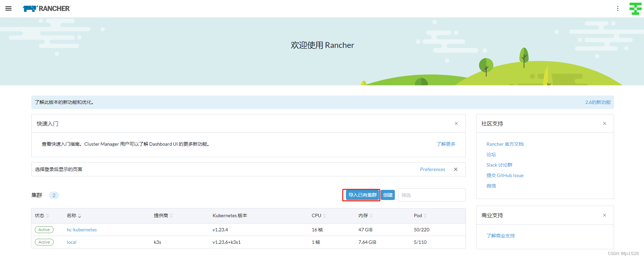Viewport: 644px width, 259px height.
Task: Sort clusters by 内存 column
Action: pyautogui.click(x=365, y=215)
